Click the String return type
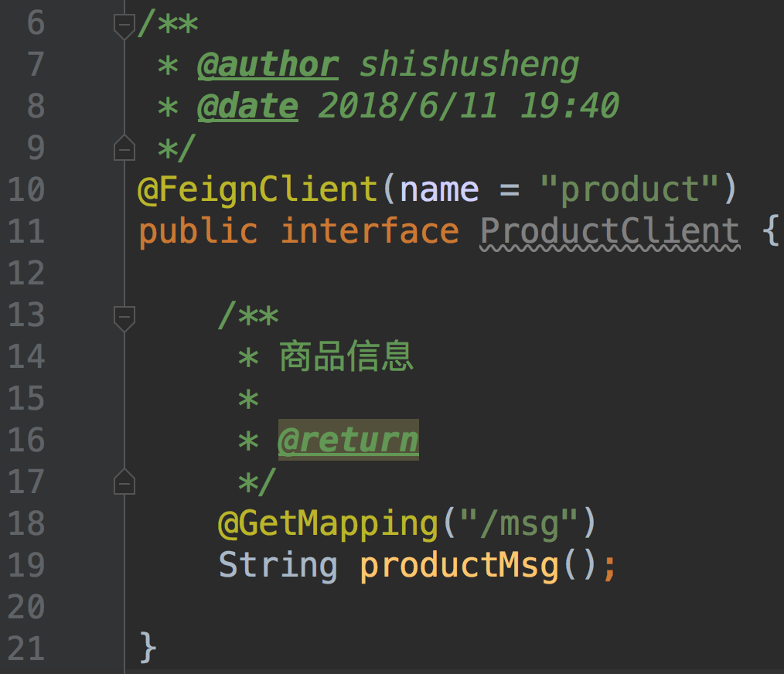Viewport: 784px width, 674px height. point(278,566)
